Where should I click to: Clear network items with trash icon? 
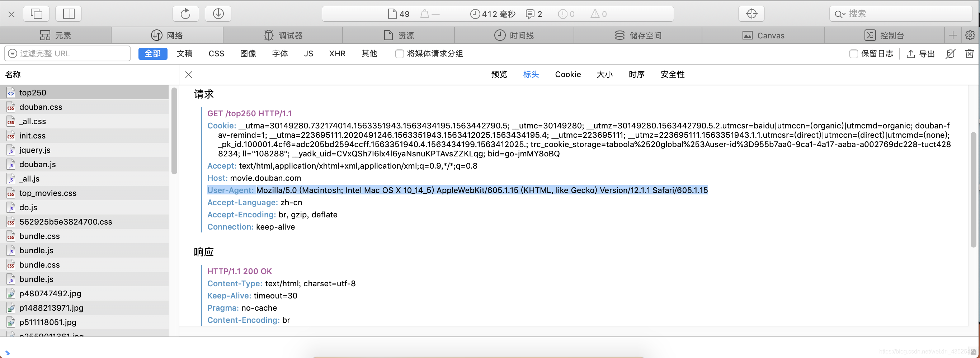point(969,54)
